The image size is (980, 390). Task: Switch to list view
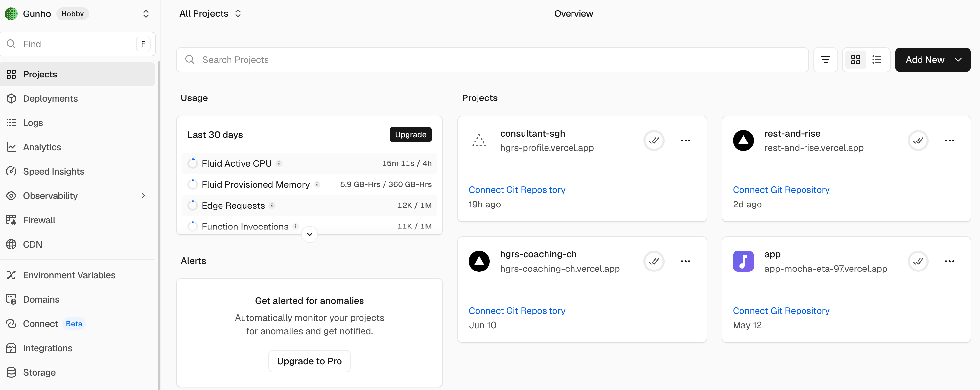pyautogui.click(x=877, y=60)
